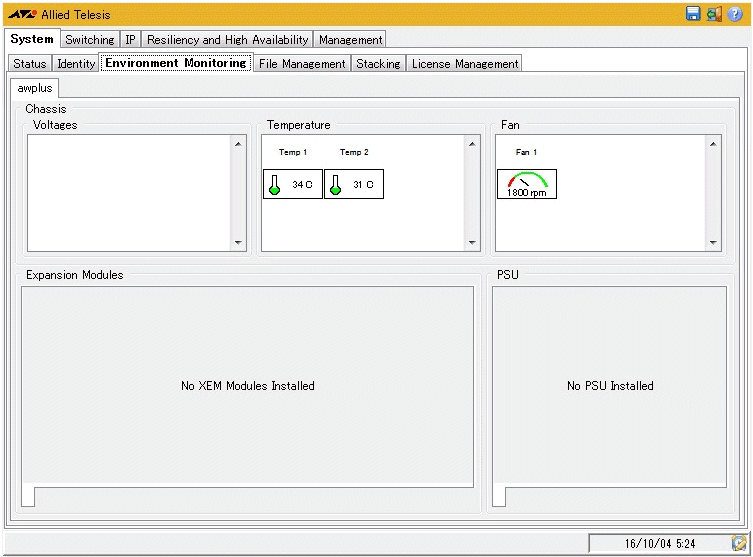
Task: Go to the Management tab
Action: [350, 40]
